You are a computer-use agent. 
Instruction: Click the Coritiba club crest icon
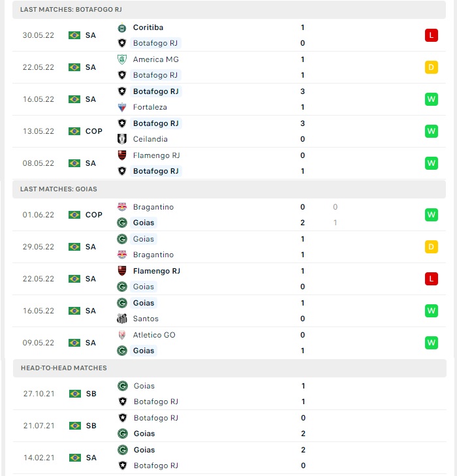point(122,28)
